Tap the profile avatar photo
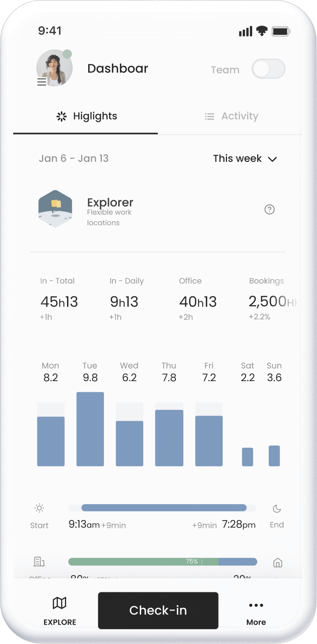Screen dimensions: 317x644 [55, 67]
